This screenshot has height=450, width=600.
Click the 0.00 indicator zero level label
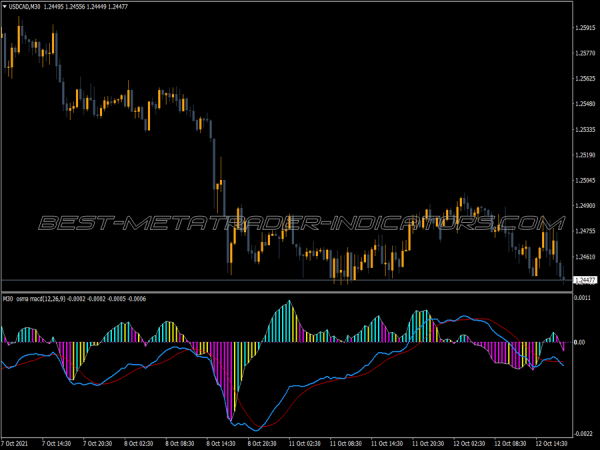[579, 342]
